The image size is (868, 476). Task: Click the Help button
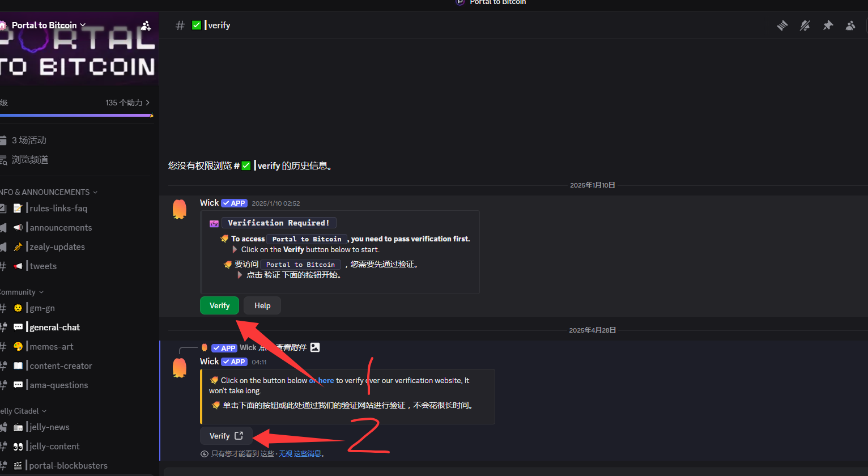click(x=262, y=305)
